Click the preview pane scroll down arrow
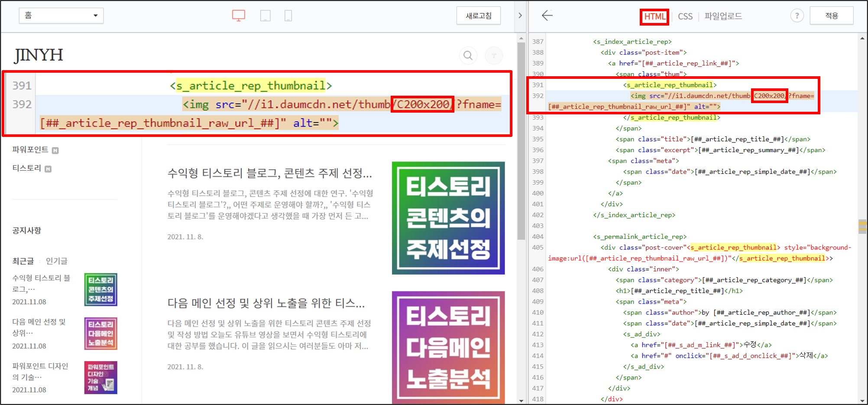This screenshot has width=868, height=405. click(x=521, y=401)
